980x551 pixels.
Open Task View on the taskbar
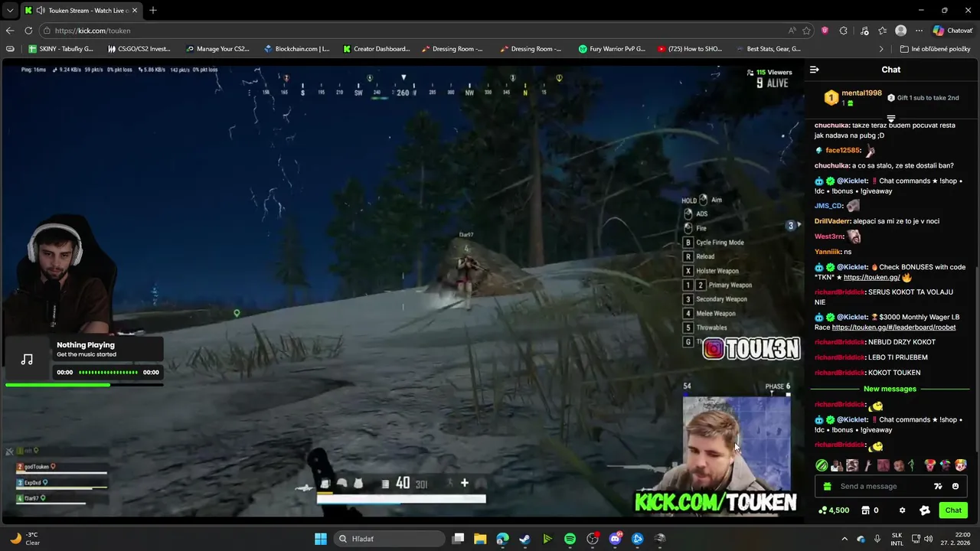tap(458, 539)
